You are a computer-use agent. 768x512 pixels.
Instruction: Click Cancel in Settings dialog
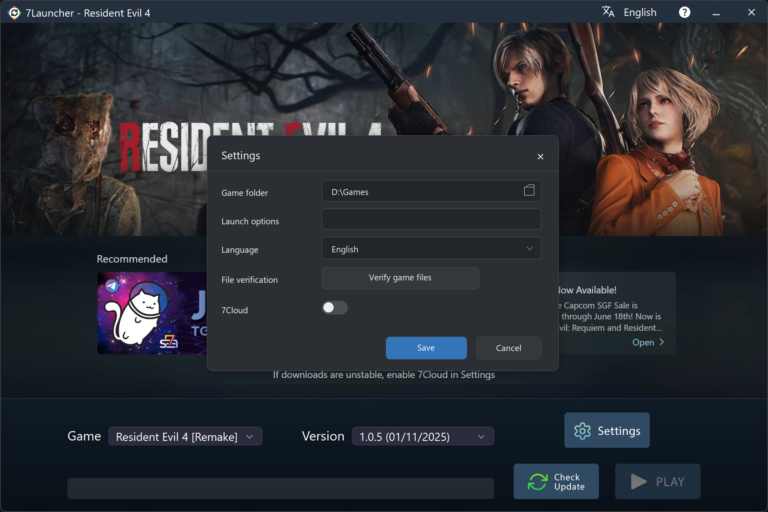coord(508,348)
